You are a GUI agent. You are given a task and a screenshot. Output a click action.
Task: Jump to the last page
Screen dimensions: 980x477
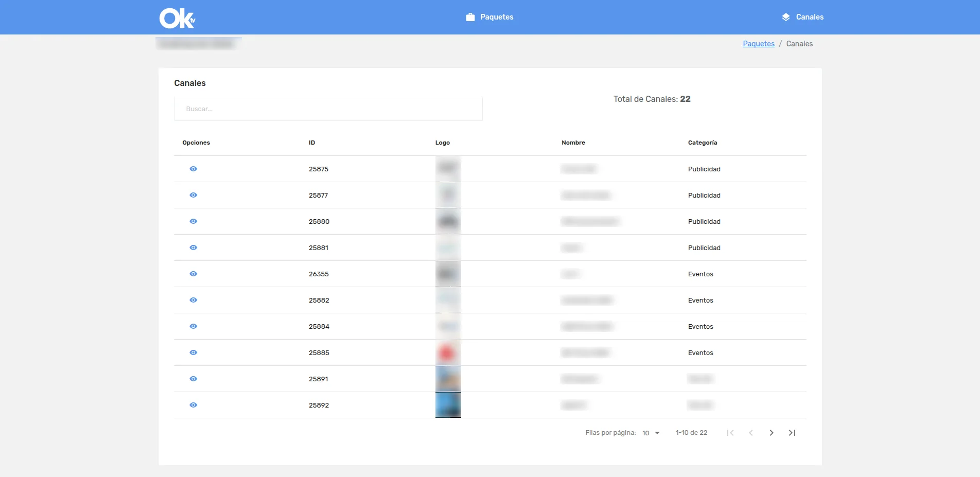coord(792,433)
